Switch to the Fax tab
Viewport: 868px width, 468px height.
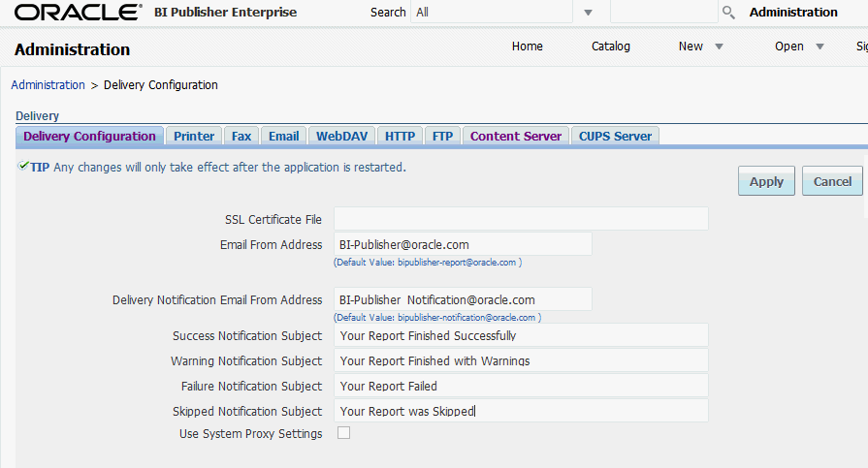pos(241,136)
